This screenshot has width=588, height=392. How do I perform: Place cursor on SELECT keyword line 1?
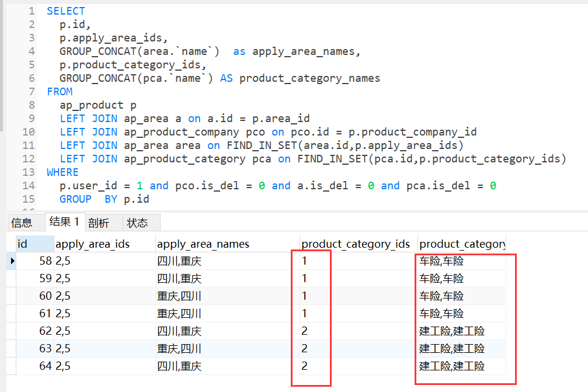(x=66, y=11)
